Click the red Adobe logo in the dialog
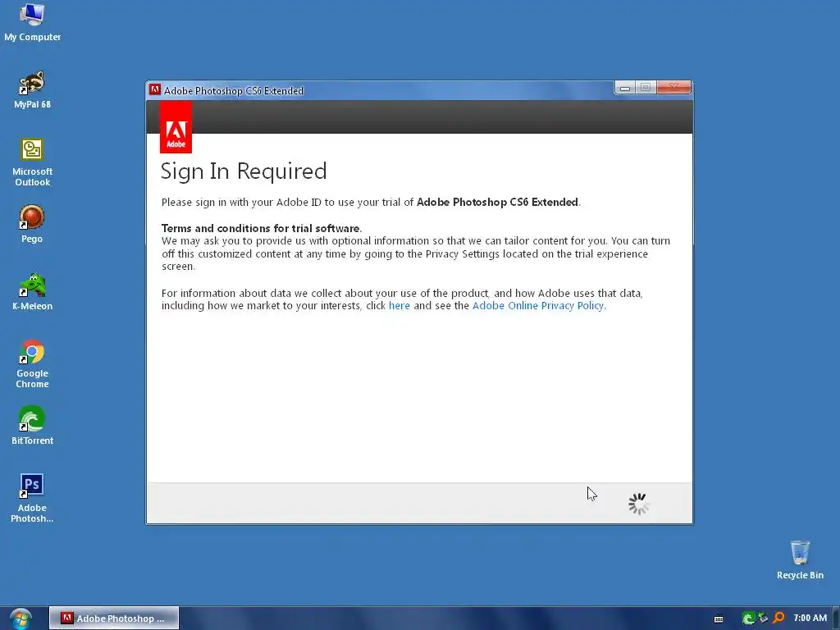Image resolution: width=840 pixels, height=630 pixels. point(176,127)
